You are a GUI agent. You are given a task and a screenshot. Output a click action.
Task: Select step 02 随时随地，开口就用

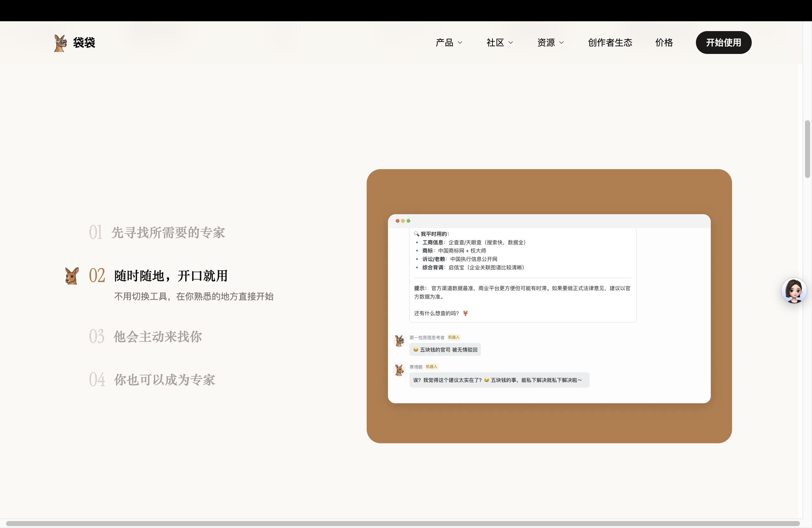pyautogui.click(x=158, y=275)
